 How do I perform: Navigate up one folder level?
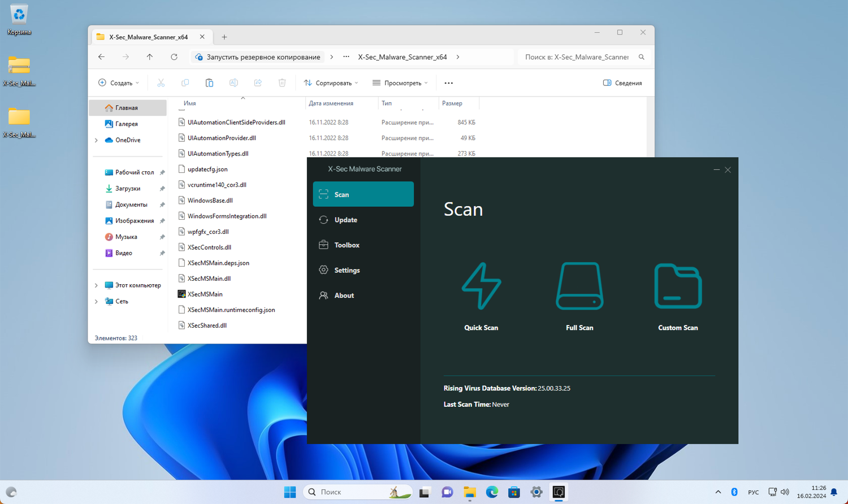[150, 57]
